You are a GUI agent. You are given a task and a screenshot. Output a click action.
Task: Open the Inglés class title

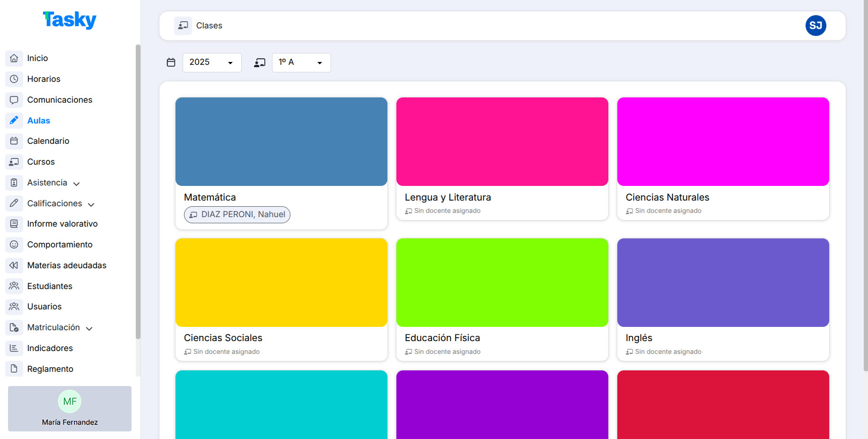click(639, 338)
